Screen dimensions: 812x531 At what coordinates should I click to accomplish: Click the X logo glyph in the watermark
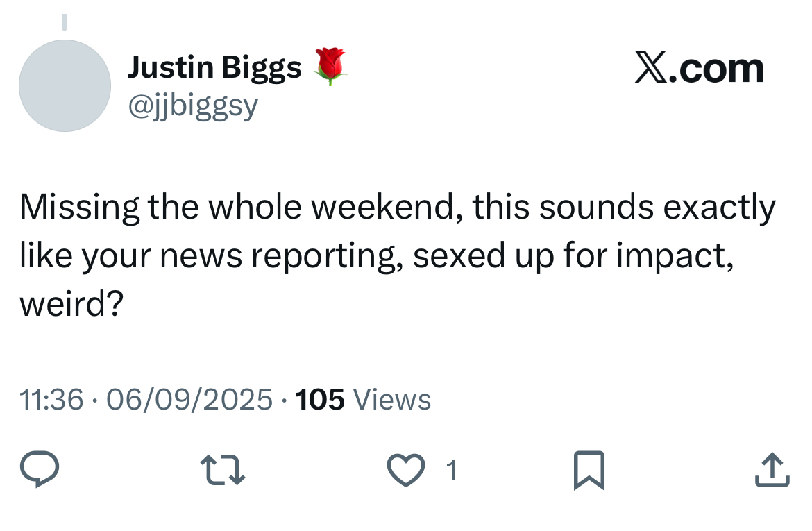(x=650, y=69)
